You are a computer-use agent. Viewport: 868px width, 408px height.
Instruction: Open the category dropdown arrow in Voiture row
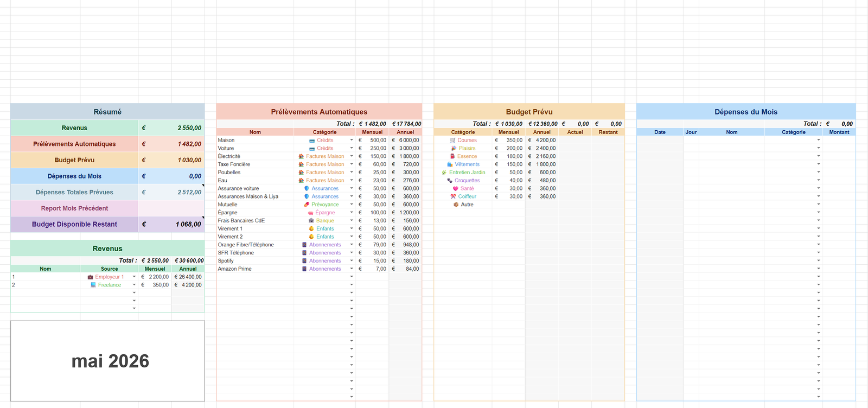(x=352, y=148)
